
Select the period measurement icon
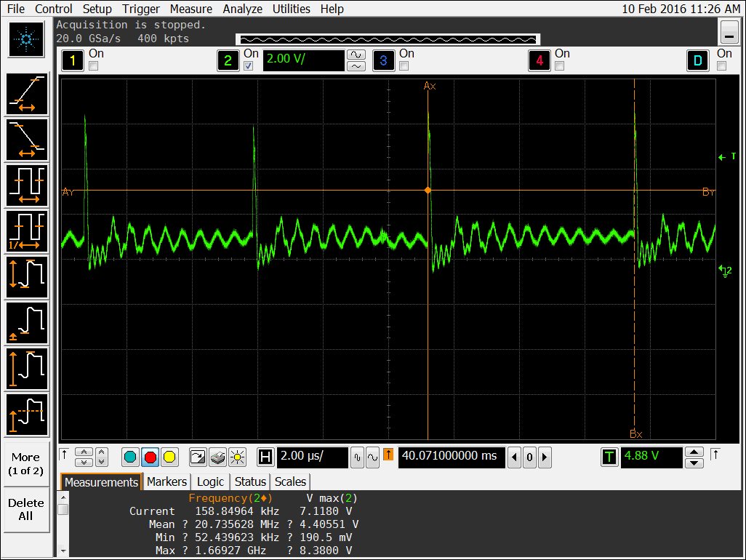[27, 185]
